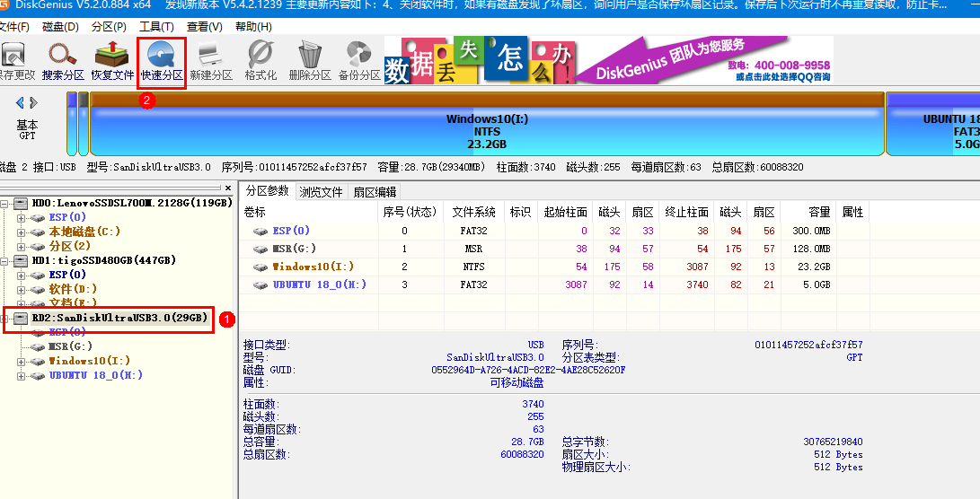Click the 卷标 column header
This screenshot has height=499, width=980.
(x=309, y=212)
